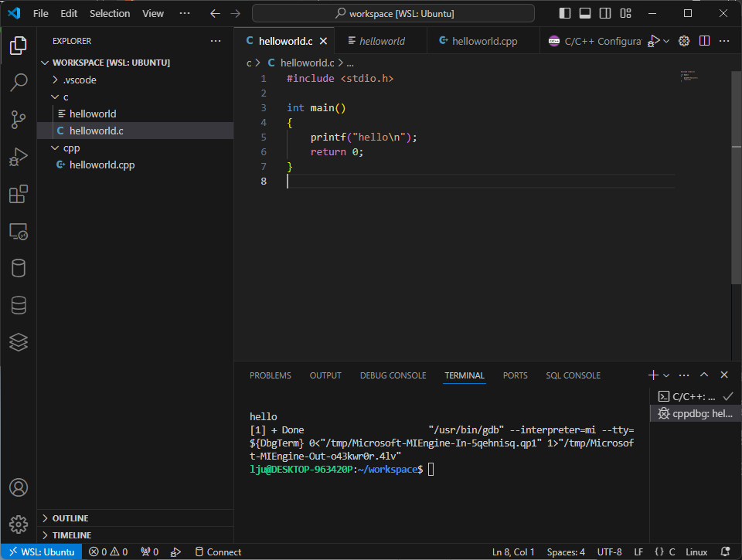Change indentation via Spaces: 4
The width and height of the screenshot is (742, 560).
point(566,552)
